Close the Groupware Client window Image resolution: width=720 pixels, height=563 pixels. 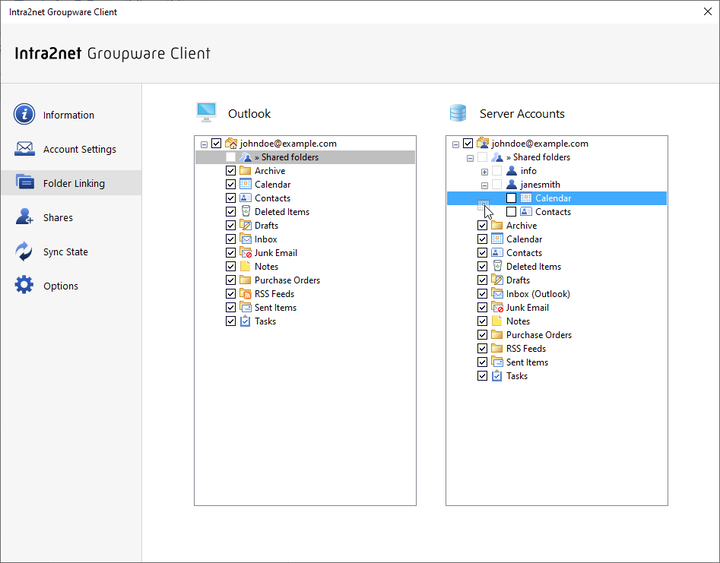[708, 11]
